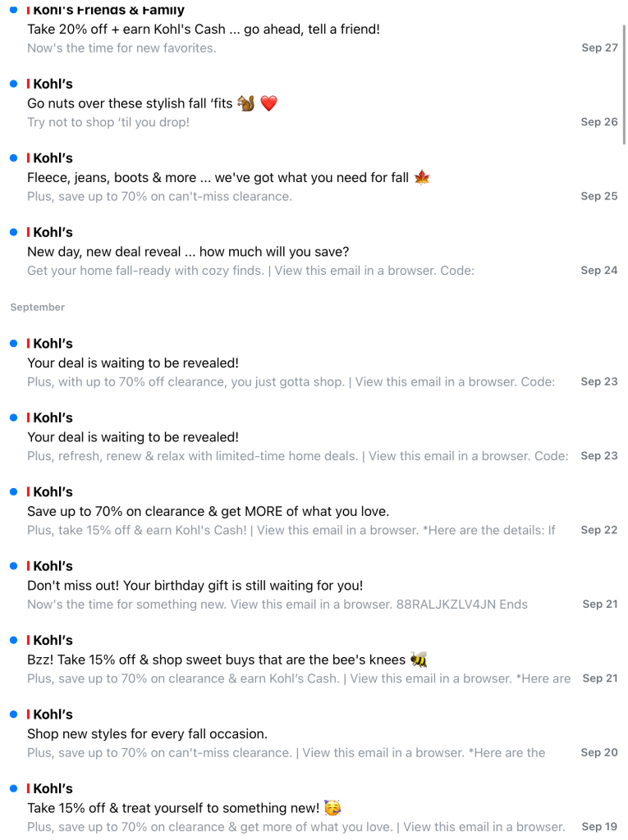Click the preview text "Try not to shop 'til you drop!"
The width and height of the screenshot is (628, 840).
[x=108, y=122]
